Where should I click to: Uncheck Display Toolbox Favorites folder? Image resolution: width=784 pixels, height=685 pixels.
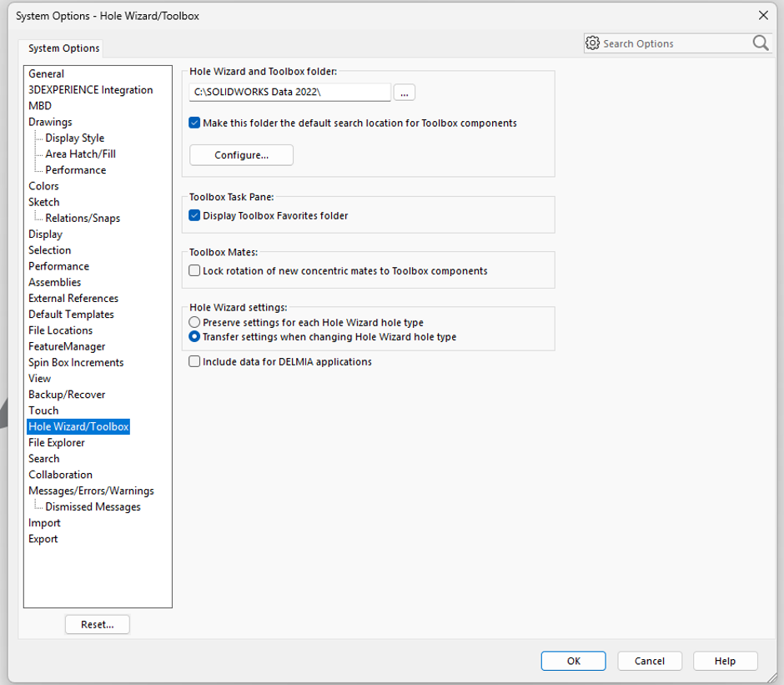pos(194,215)
